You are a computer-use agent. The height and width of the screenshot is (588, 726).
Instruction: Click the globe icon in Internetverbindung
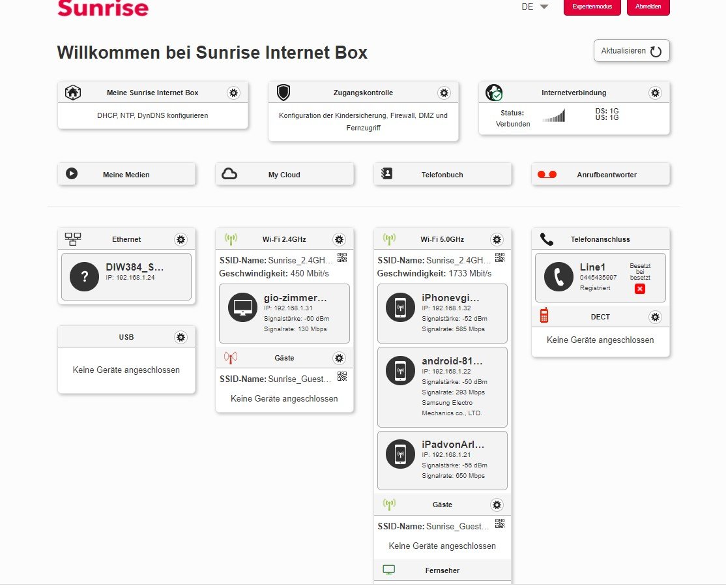494,93
